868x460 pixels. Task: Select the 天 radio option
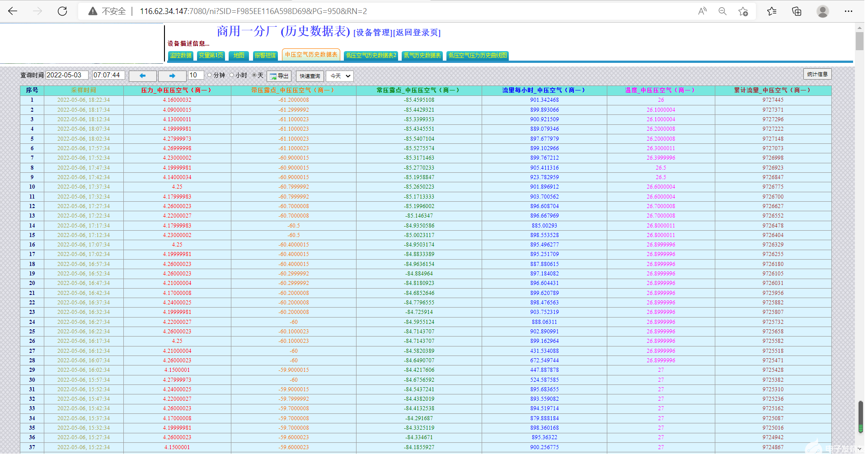pyautogui.click(x=254, y=76)
